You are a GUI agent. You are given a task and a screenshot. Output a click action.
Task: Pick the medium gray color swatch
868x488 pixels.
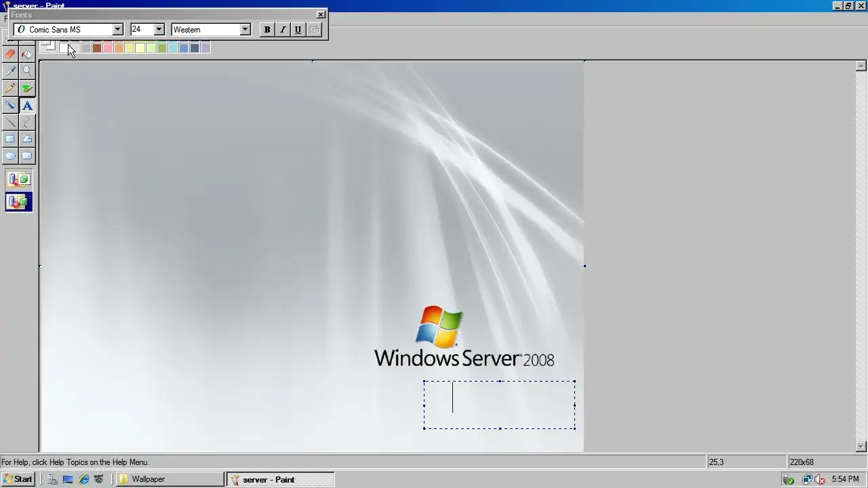pyautogui.click(x=86, y=47)
